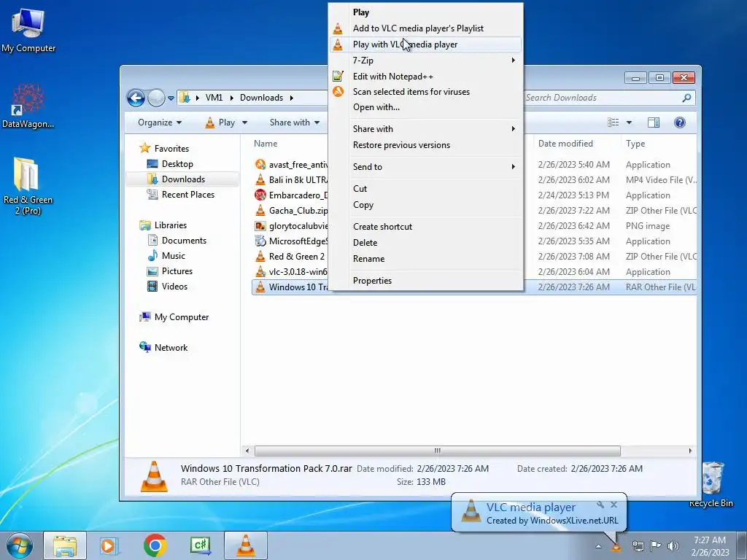
Task: Click the Explorer Back arrow button
Action: (x=136, y=98)
